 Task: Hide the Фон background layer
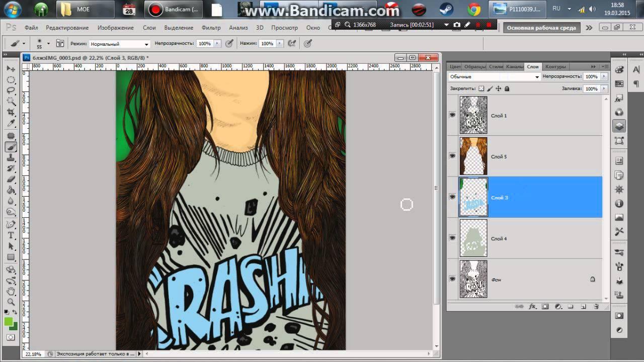point(452,279)
